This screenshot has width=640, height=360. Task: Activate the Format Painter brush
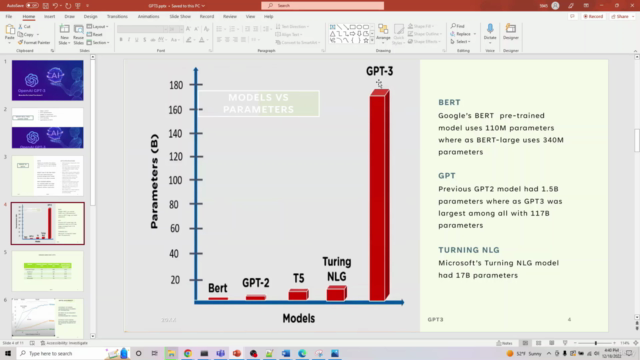34,42
